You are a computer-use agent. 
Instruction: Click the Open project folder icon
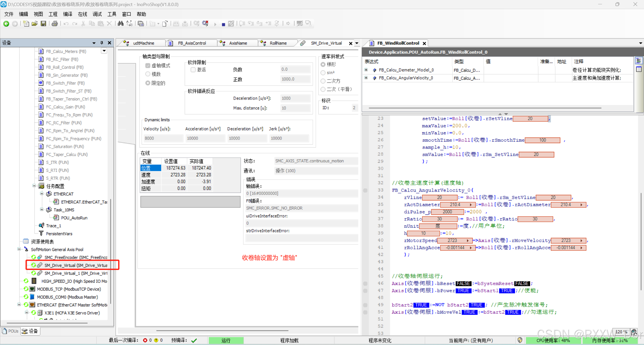(34, 24)
